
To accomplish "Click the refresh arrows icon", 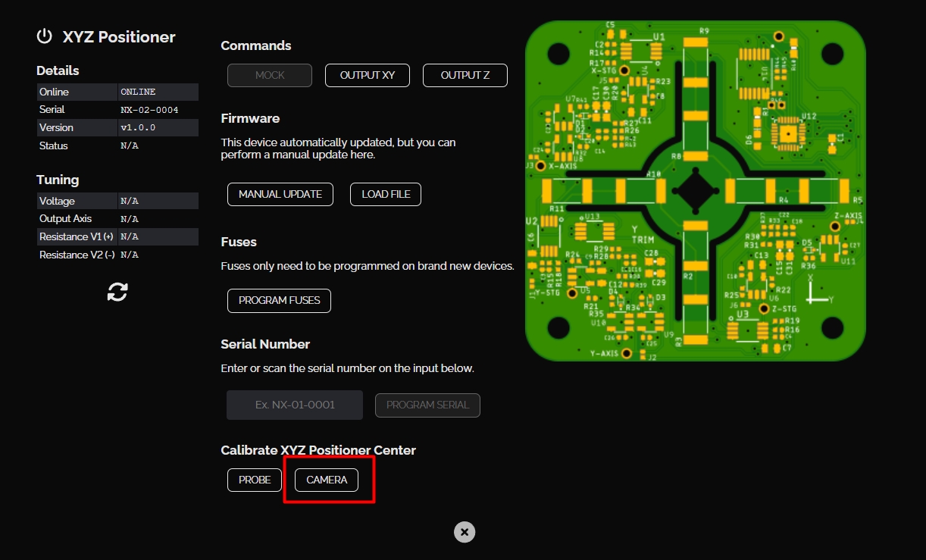I will coord(117,292).
